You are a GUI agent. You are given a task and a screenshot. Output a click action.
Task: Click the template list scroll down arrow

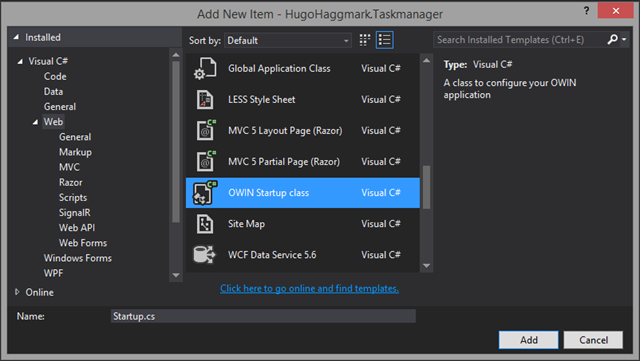426,265
